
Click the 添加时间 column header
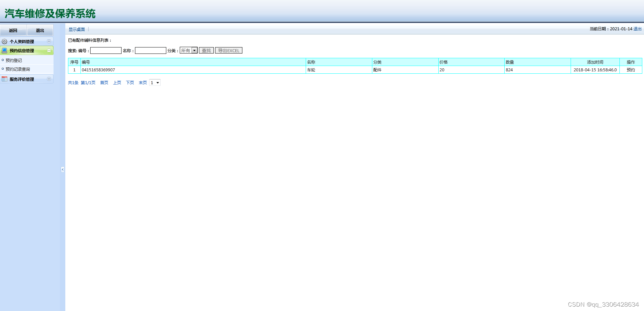595,62
